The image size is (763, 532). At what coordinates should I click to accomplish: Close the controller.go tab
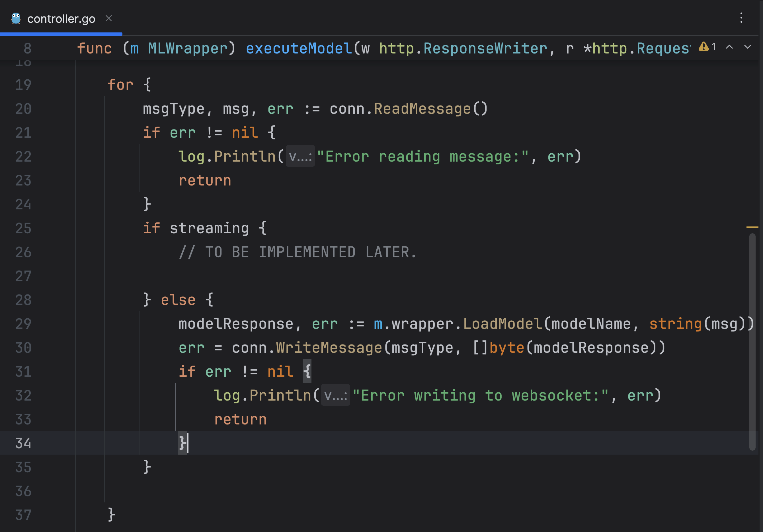point(109,18)
